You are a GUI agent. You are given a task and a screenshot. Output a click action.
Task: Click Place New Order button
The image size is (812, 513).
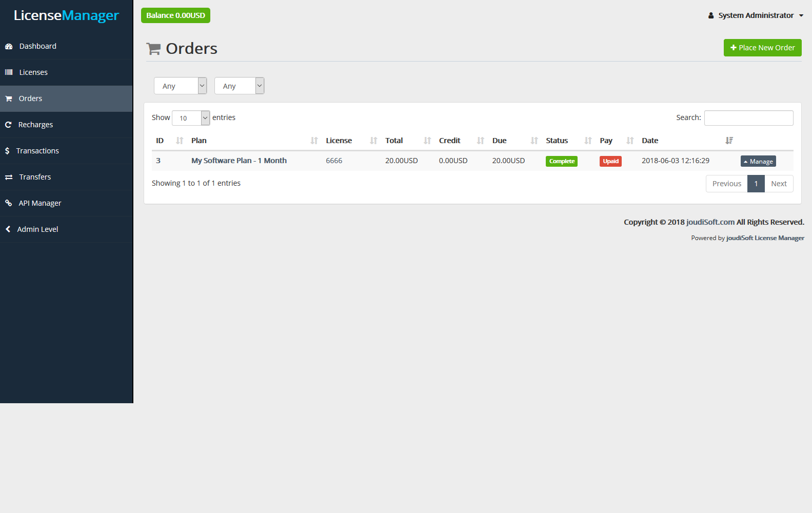tap(762, 48)
